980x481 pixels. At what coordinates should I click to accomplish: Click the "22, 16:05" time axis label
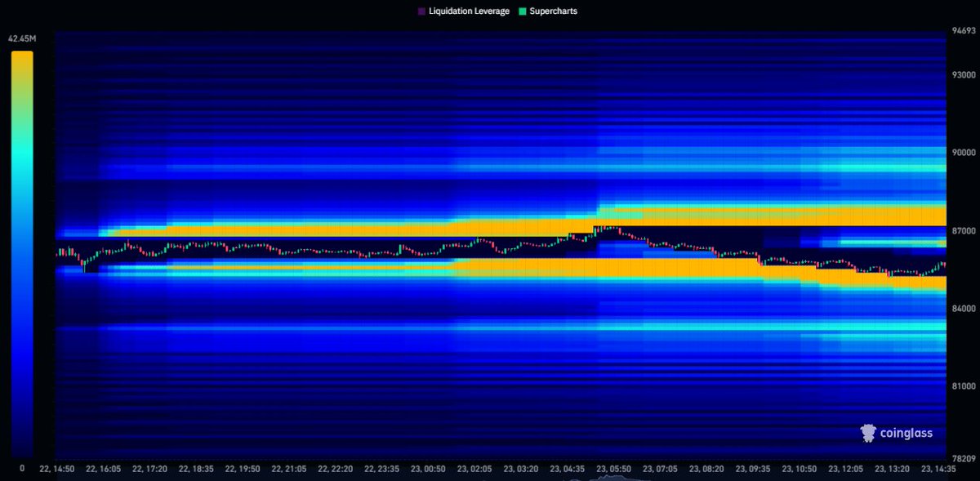[104, 470]
